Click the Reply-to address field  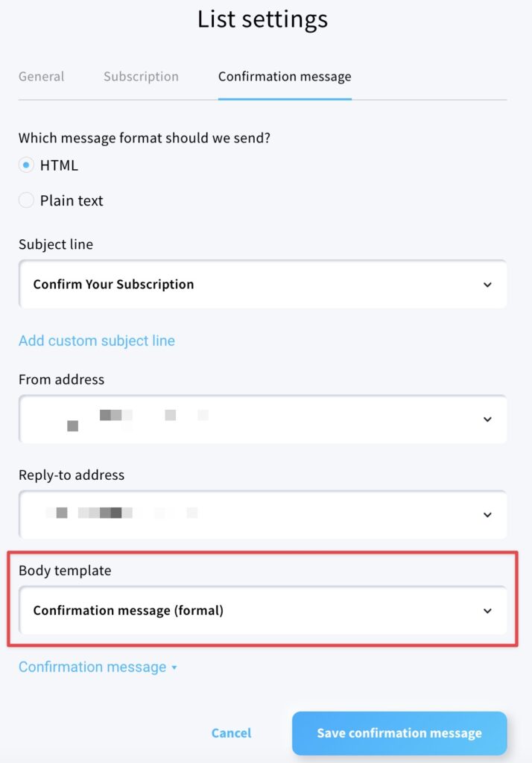tap(224, 514)
